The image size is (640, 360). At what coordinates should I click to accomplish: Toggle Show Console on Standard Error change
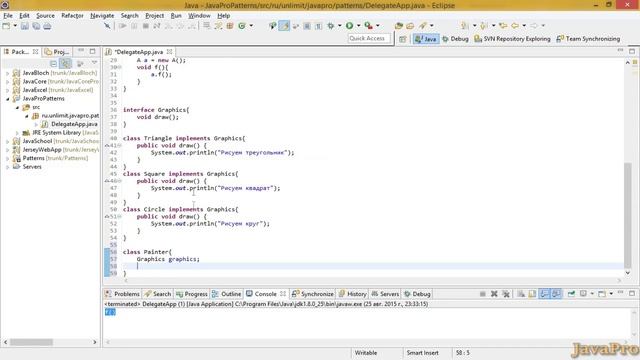point(556,294)
